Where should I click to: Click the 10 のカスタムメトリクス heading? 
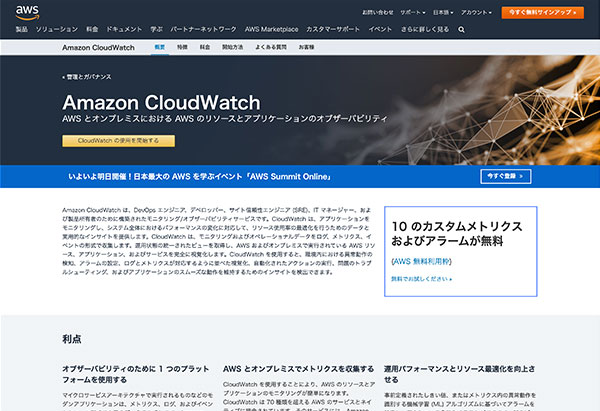click(457, 233)
